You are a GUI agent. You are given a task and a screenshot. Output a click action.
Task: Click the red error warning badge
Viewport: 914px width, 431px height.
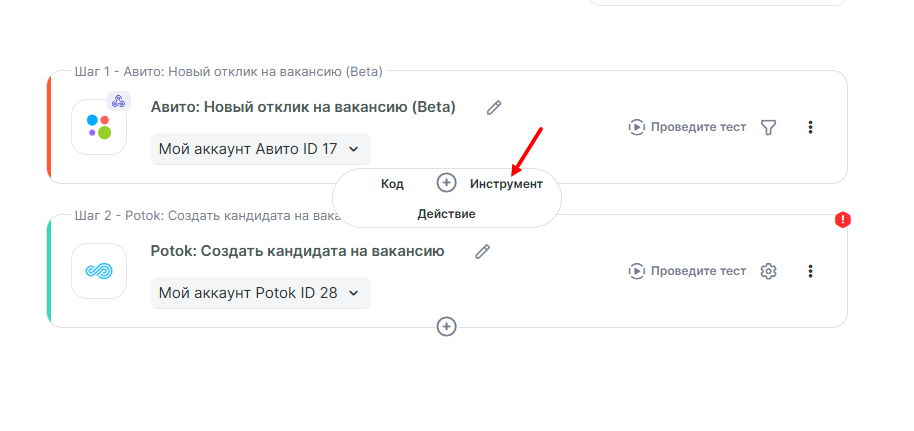click(x=843, y=220)
